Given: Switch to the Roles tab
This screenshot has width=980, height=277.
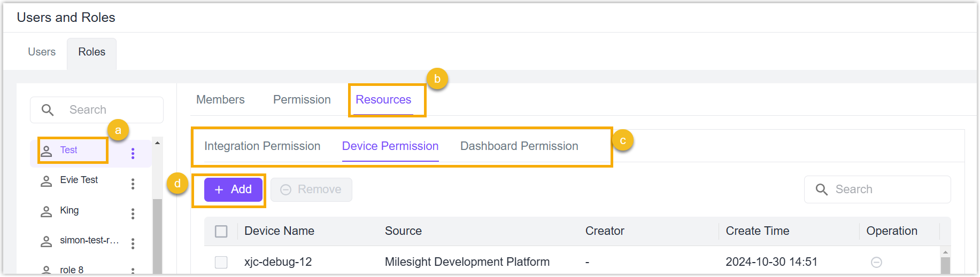Looking at the screenshot, I should pyautogui.click(x=92, y=52).
